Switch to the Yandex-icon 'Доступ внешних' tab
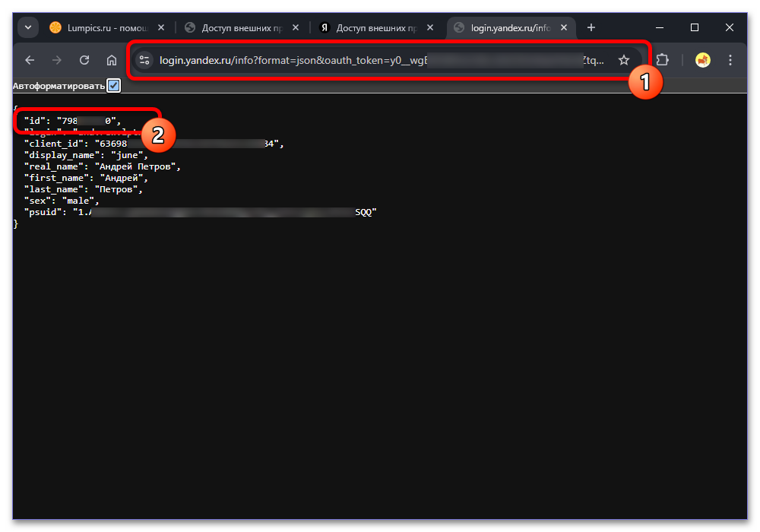 pos(376,27)
